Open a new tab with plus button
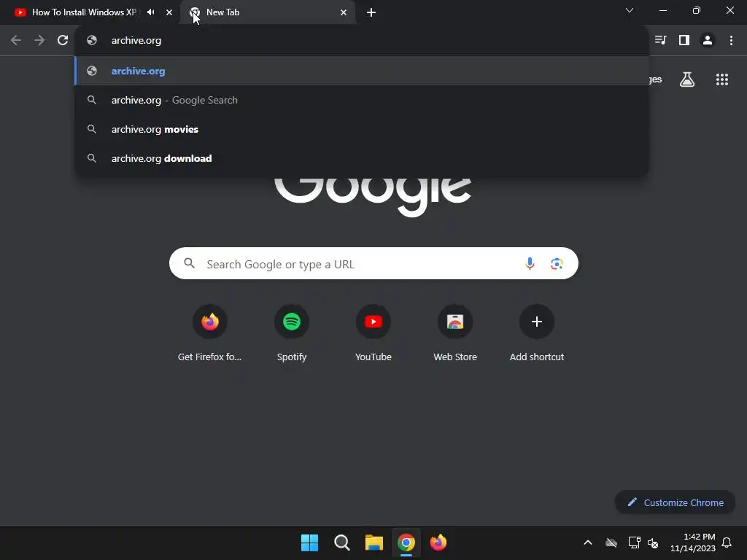The height and width of the screenshot is (560, 747). pos(371,12)
